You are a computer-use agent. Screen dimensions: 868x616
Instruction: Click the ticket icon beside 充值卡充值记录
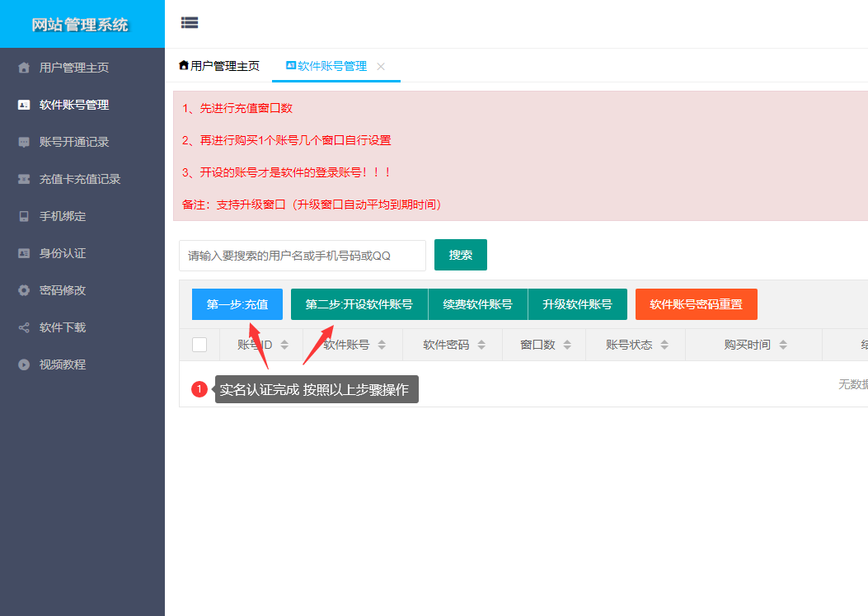24,179
